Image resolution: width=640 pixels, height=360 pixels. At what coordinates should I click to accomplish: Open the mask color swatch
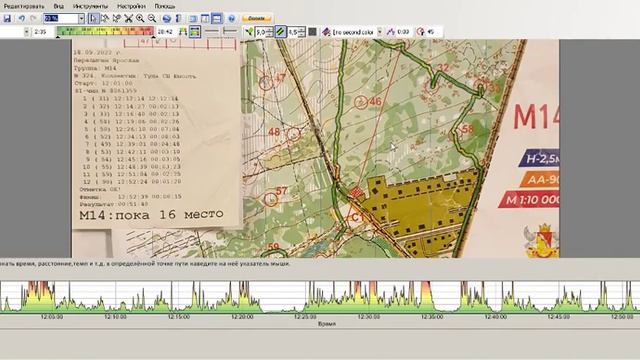click(x=312, y=31)
